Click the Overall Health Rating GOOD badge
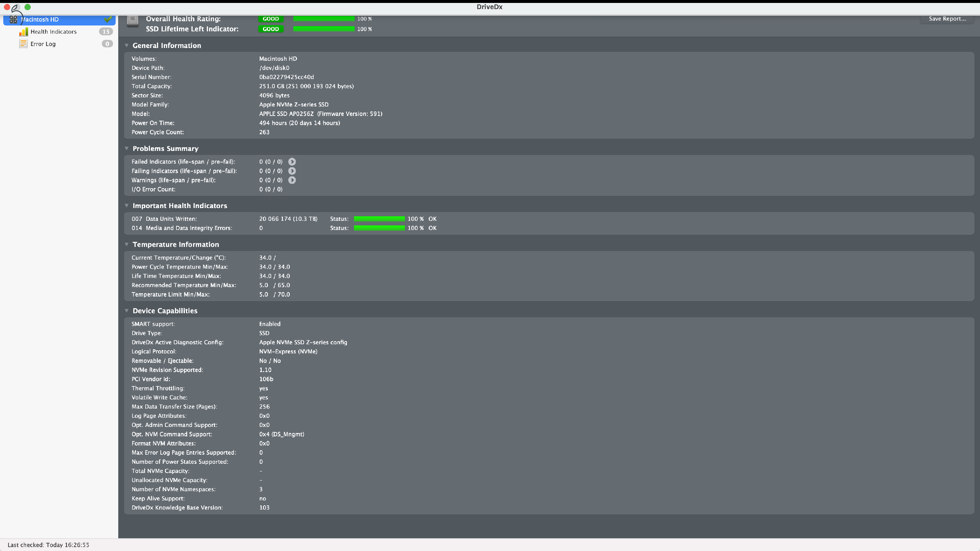Screen dimensions: 980x551 tap(270, 19)
